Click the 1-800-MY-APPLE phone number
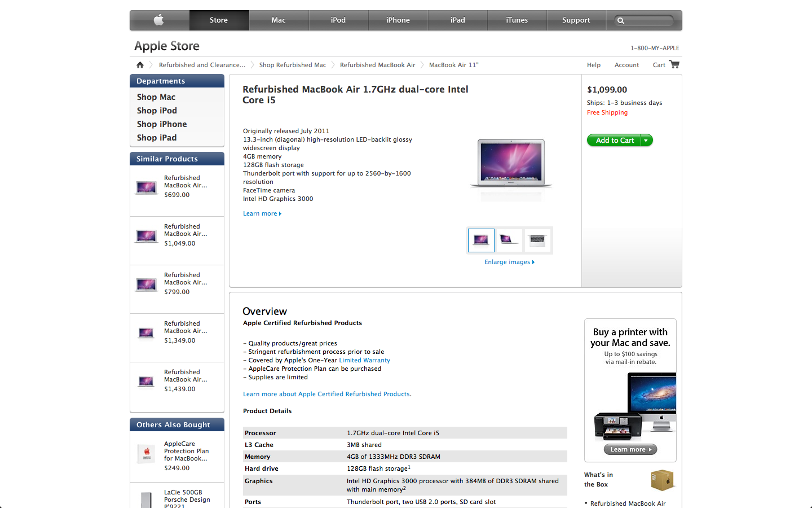This screenshot has height=508, width=812. coord(655,48)
